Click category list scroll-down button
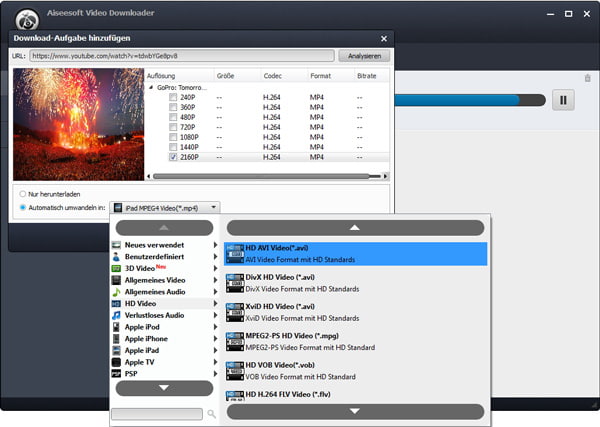The width and height of the screenshot is (600, 427). (164, 388)
